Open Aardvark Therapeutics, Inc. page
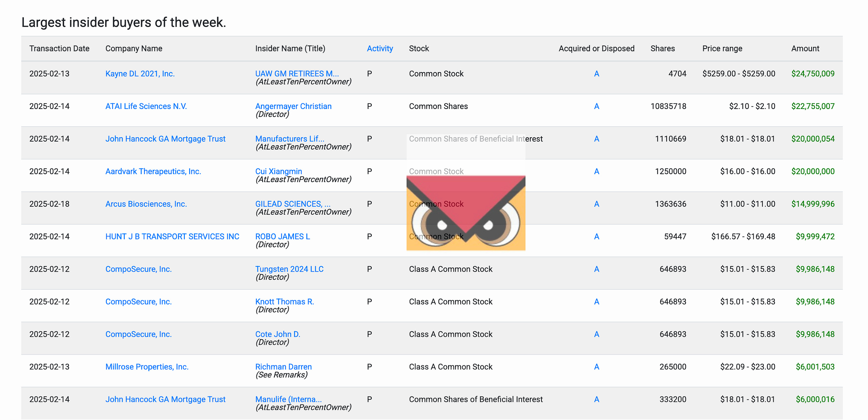The width and height of the screenshot is (868, 420). tap(153, 172)
